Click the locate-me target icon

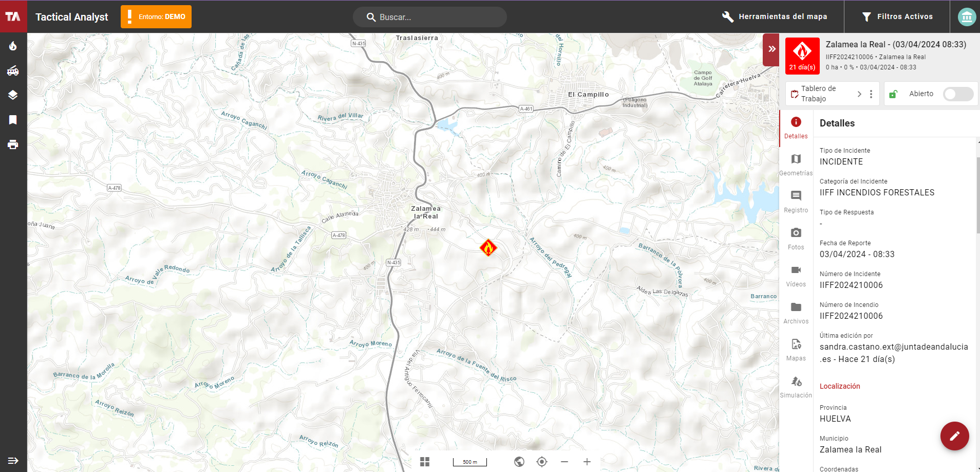point(542,462)
